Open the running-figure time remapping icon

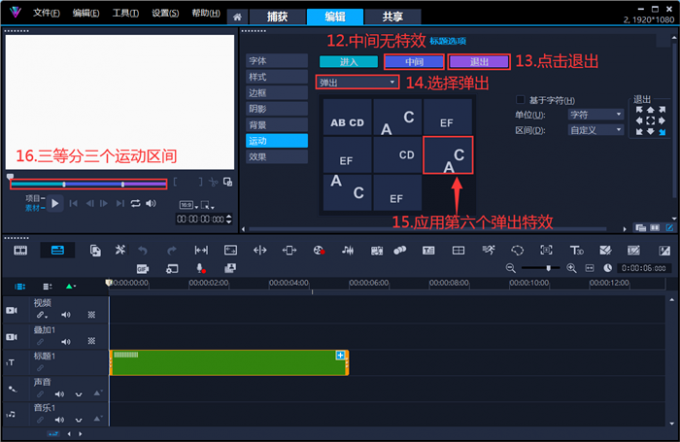pyautogui.click(x=489, y=250)
